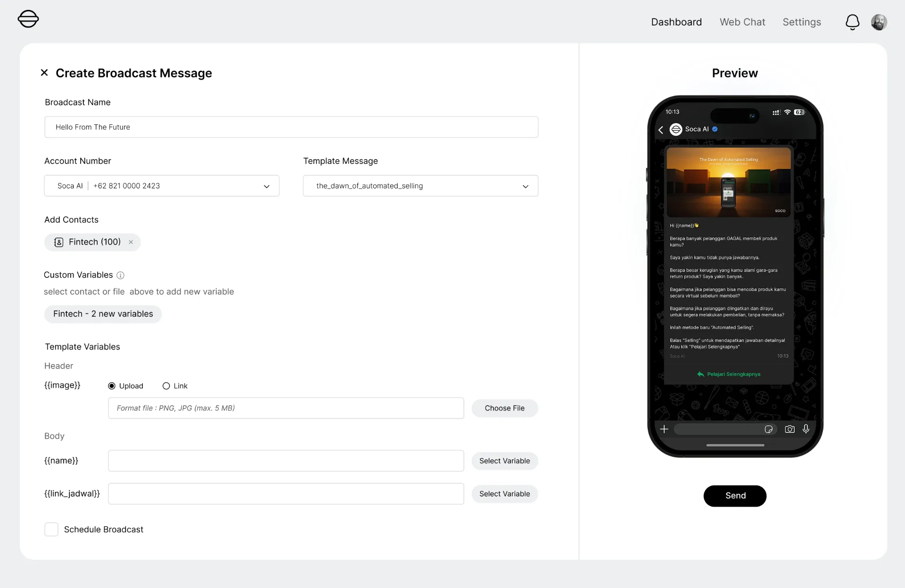
Task: Focus the {{name}} body variable field
Action: 286,461
